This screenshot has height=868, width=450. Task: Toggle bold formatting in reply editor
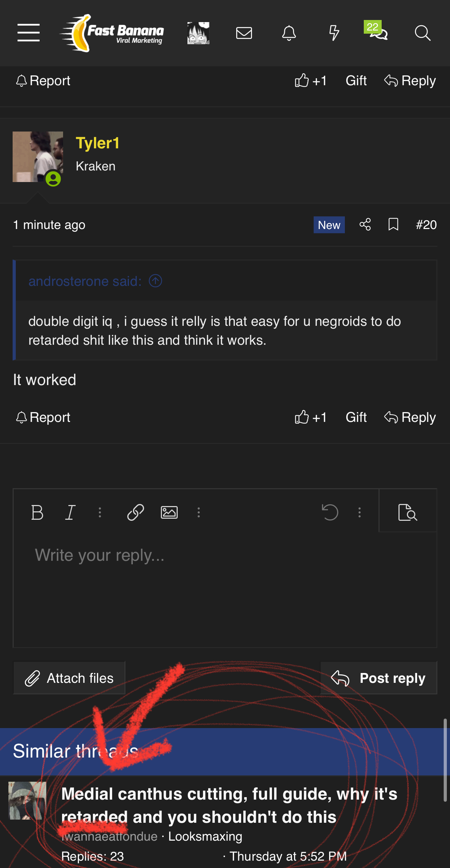click(37, 512)
